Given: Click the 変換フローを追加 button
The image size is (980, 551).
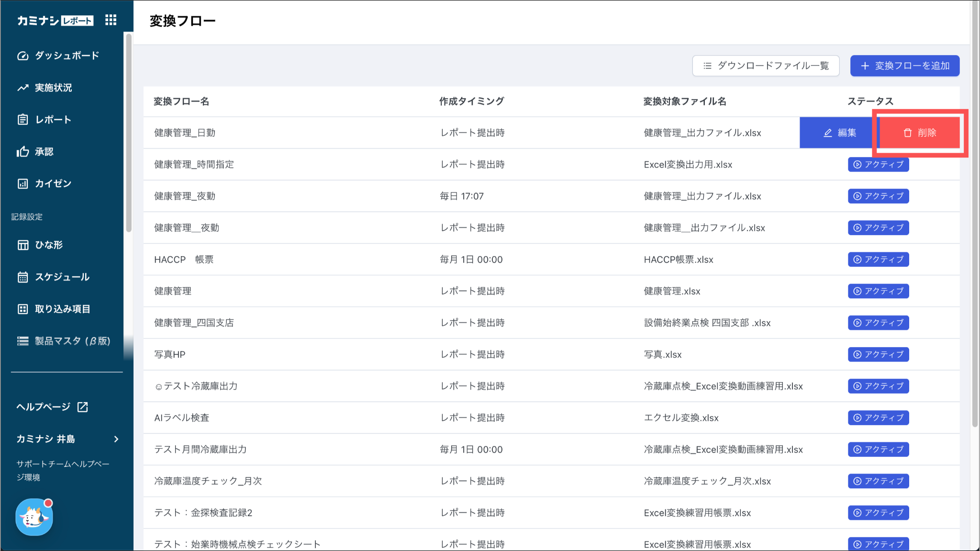Looking at the screenshot, I should (904, 66).
